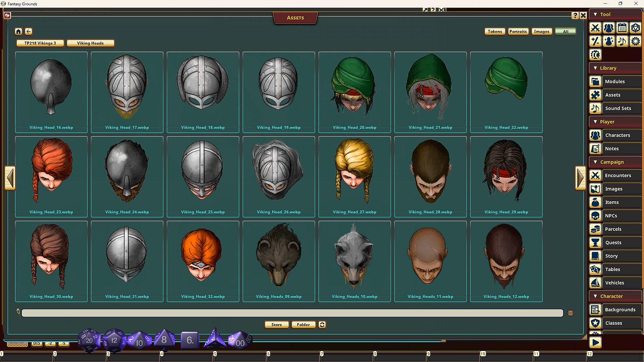Select Viking_Head_27.webp blonde braids thumbnail
The image size is (644, 362).
click(355, 177)
